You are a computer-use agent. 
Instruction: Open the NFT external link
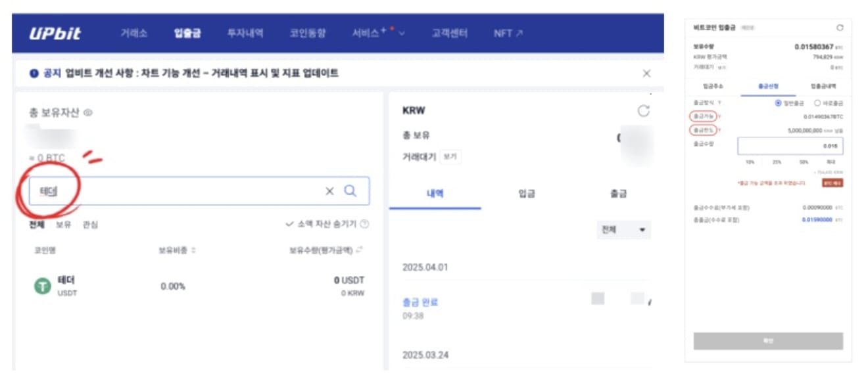(x=508, y=33)
